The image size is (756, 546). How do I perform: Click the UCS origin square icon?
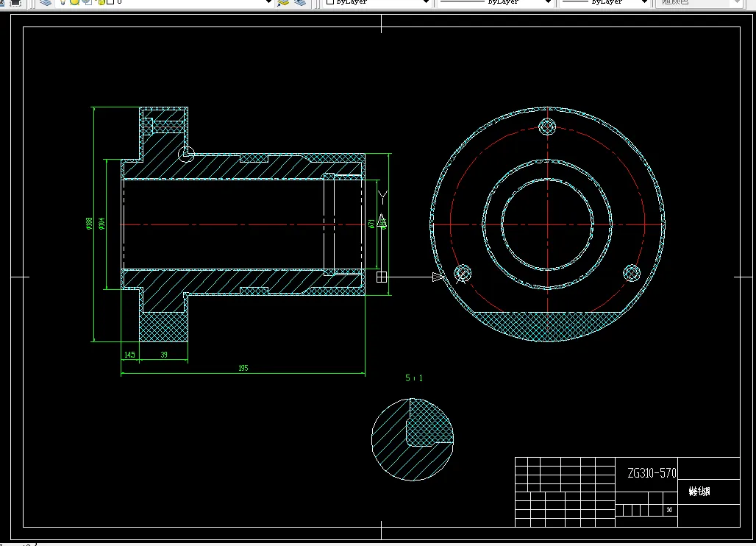382,277
